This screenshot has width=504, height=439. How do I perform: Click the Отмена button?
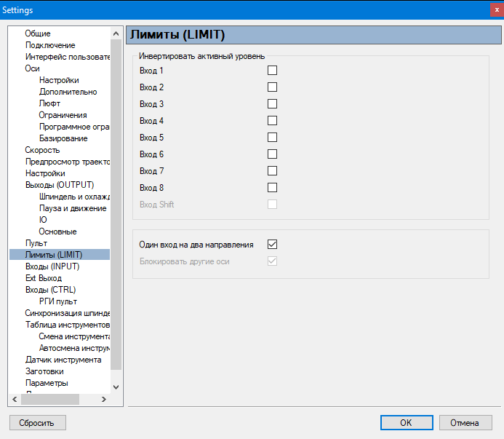[465, 422]
